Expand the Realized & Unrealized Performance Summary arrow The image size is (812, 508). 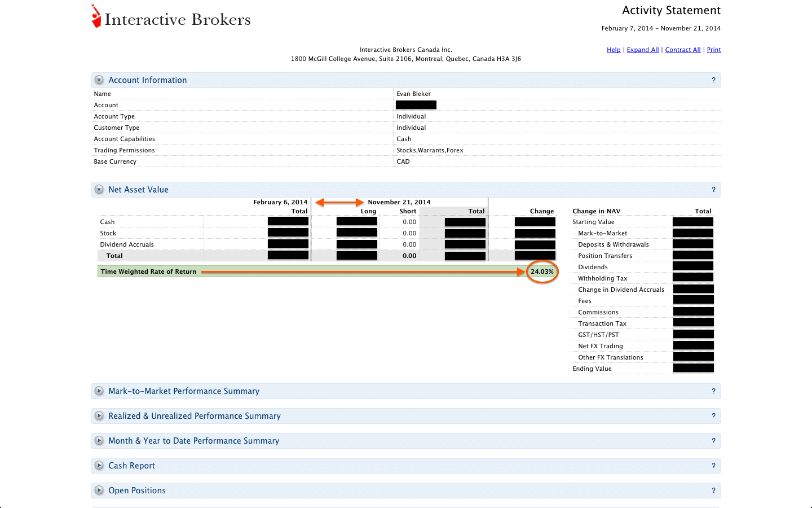(x=99, y=415)
